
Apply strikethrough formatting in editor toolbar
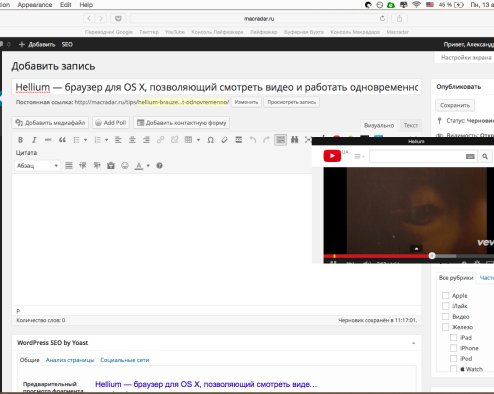point(48,140)
